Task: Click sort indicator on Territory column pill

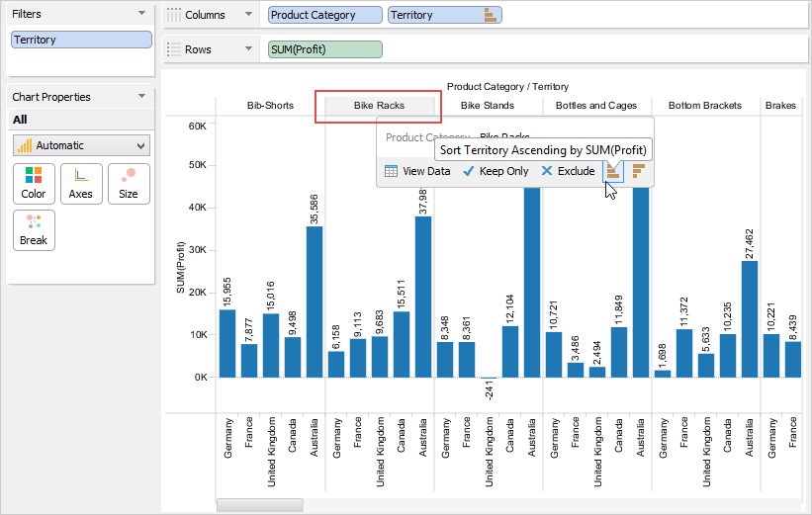Action: (489, 15)
